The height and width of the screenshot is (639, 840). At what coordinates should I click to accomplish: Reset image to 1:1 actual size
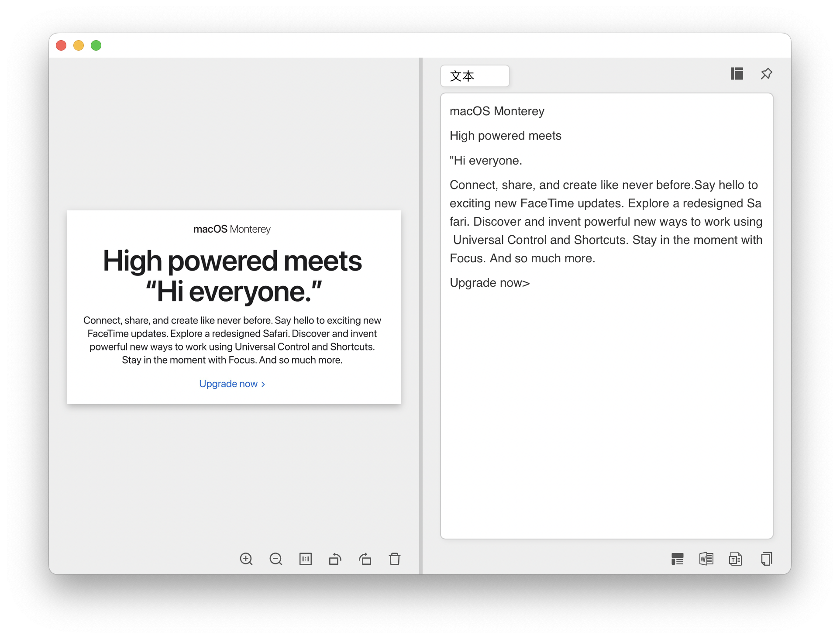(306, 559)
